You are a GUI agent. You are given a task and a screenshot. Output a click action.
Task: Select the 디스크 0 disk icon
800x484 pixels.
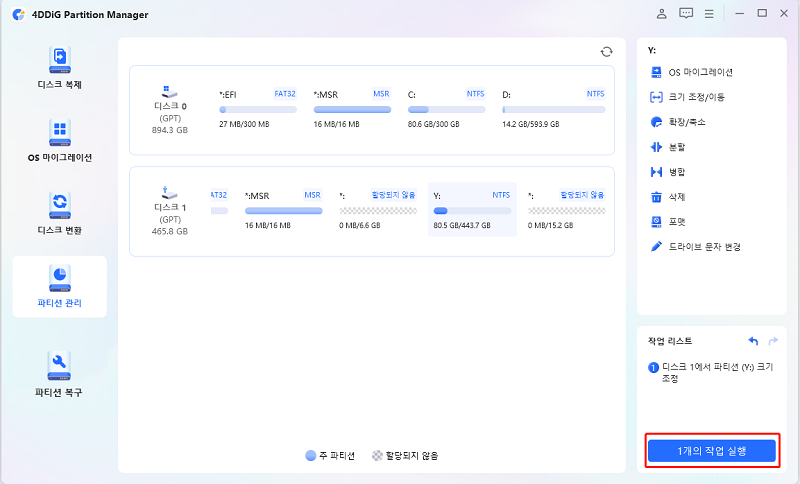point(169,92)
